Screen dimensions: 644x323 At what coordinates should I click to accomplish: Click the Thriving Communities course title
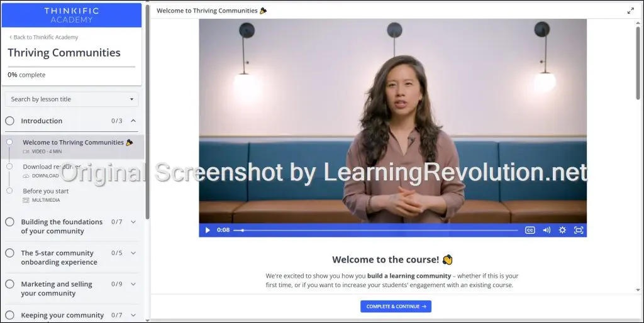pyautogui.click(x=64, y=53)
